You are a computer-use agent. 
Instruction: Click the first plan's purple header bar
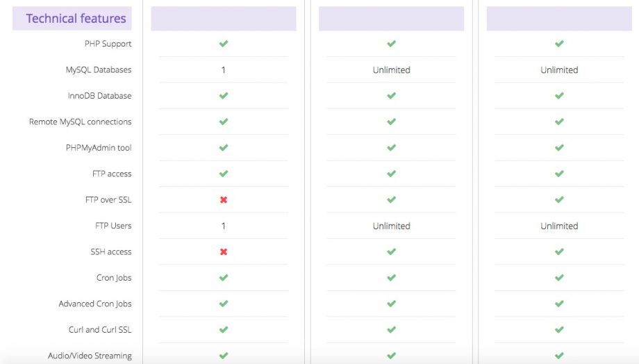tap(224, 18)
